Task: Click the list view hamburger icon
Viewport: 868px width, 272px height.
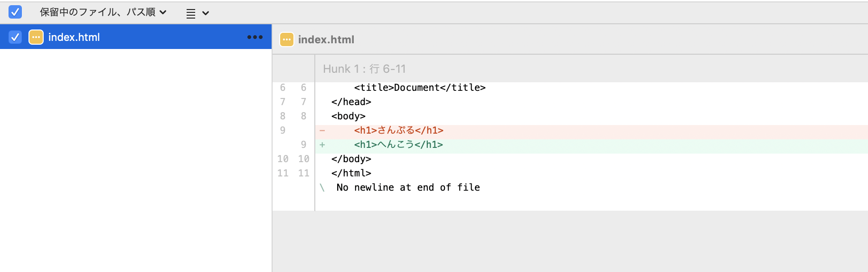Action: pos(191,13)
